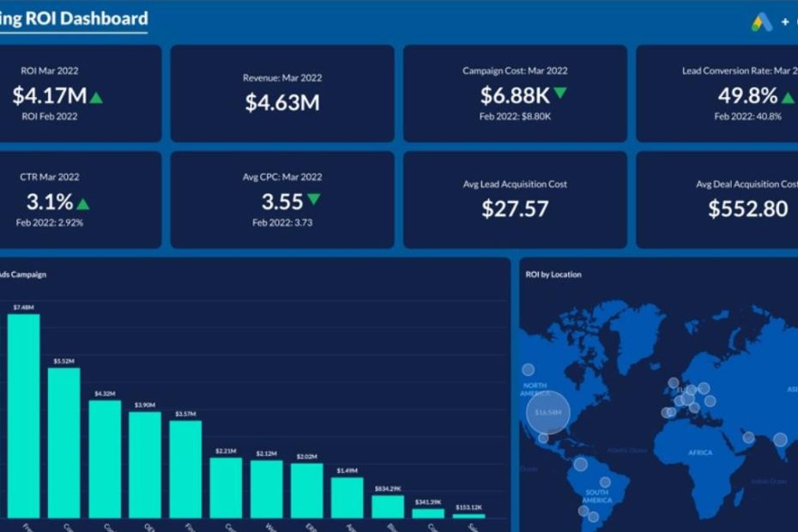Select the bar labeled $2.21M
Viewport: 798px width, 532px height.
tap(226, 487)
